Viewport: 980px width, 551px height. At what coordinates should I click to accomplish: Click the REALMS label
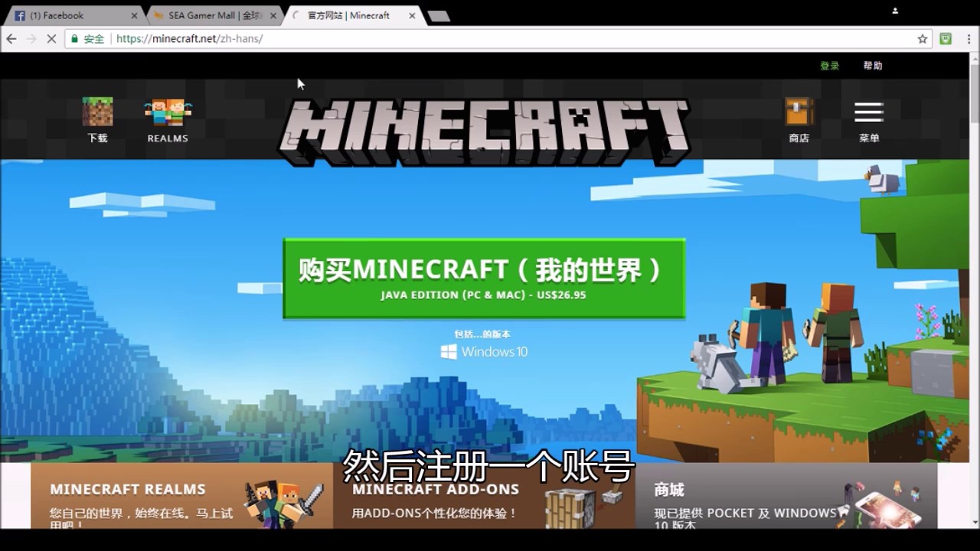click(x=168, y=139)
